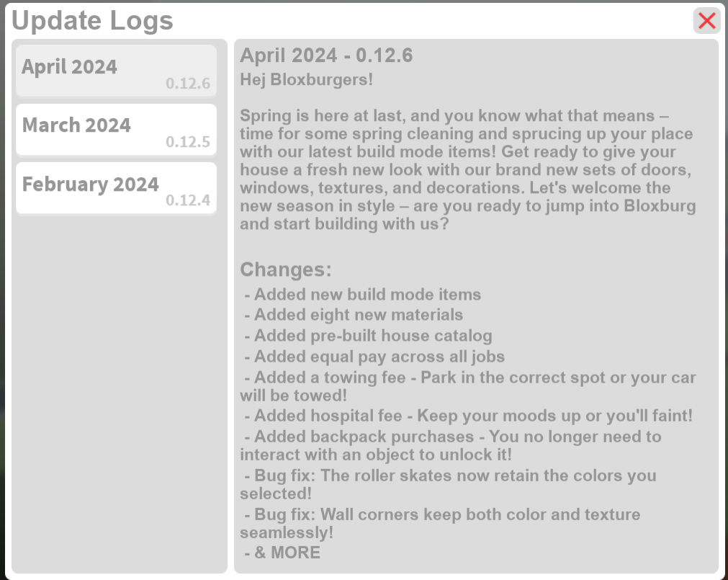The image size is (728, 580).
Task: Click the roller skates bug fix entry
Action: [448, 476]
